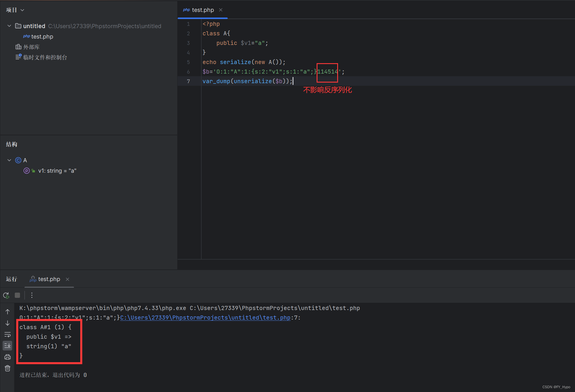
Task: Toggle soft-wrap icon in run console
Action: click(x=8, y=335)
